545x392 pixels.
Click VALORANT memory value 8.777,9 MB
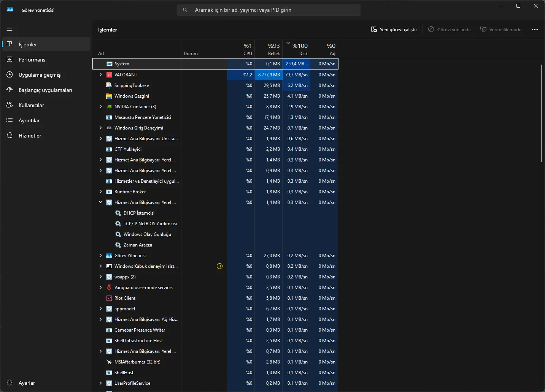tap(269, 75)
